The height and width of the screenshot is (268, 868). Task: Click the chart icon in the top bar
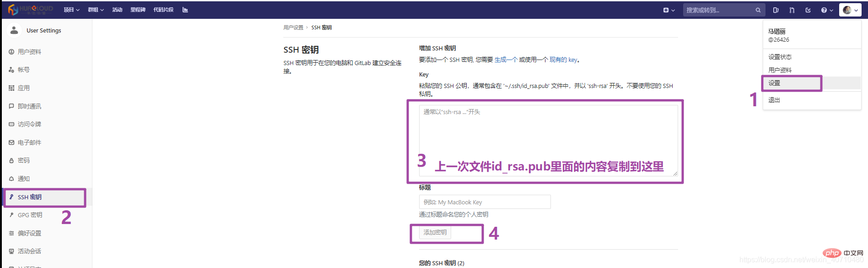coord(185,10)
